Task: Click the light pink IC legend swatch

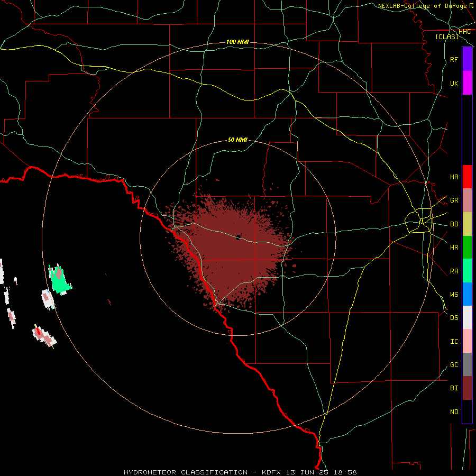Action: 467,341
